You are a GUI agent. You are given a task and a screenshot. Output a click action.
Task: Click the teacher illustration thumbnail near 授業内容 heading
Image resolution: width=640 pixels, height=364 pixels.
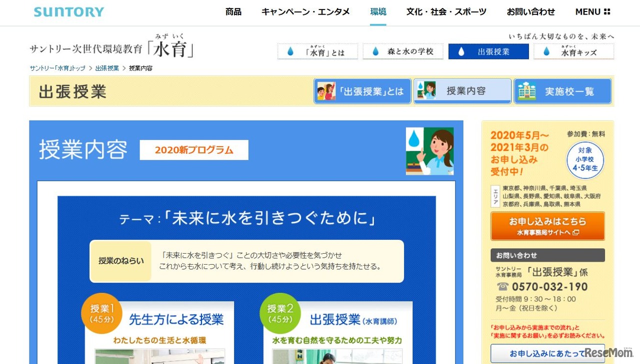[429, 151]
